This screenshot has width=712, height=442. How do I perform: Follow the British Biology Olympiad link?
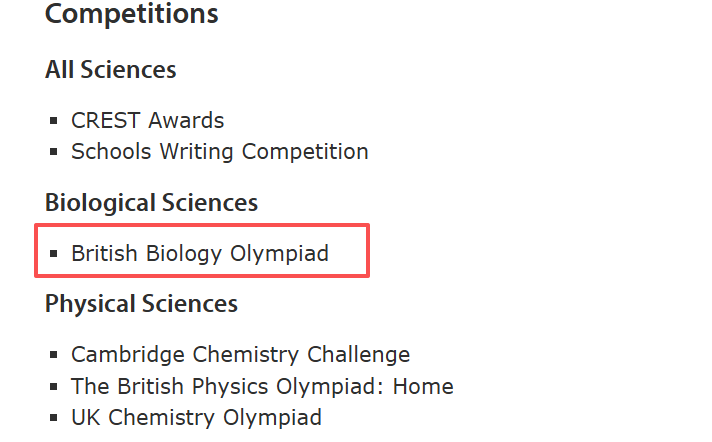coord(199,254)
